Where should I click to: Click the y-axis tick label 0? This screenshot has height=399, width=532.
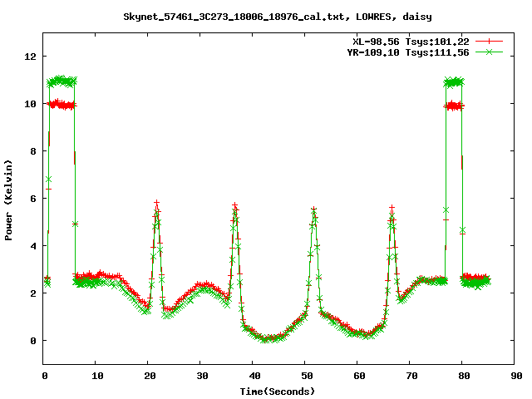[33, 341]
